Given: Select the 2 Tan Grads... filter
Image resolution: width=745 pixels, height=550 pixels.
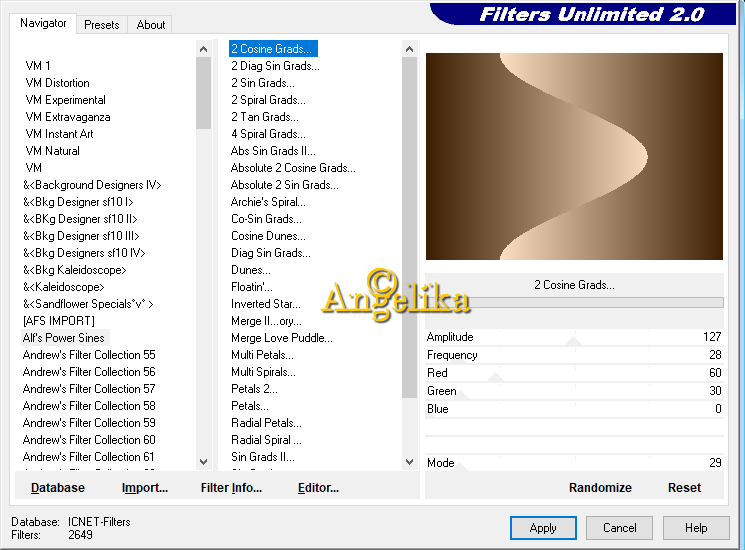Looking at the screenshot, I should click(265, 117).
